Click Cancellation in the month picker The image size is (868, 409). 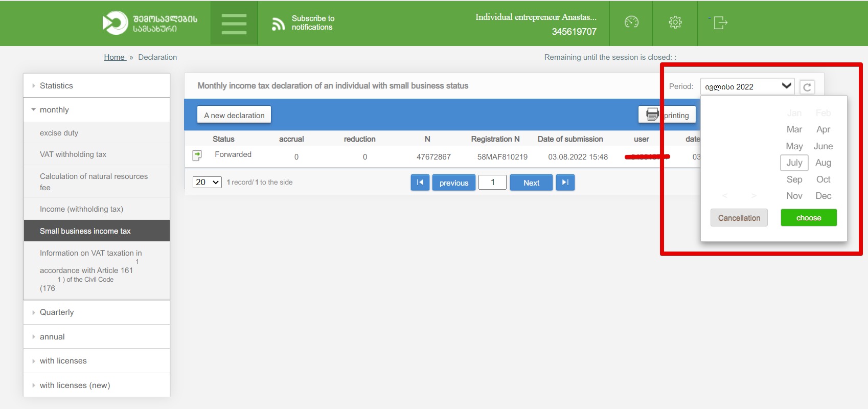[x=739, y=218]
